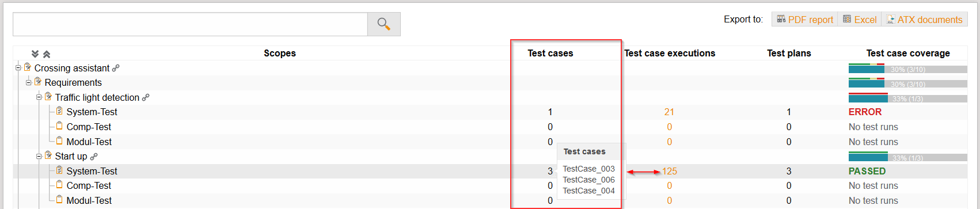
Task: Click the Traffic light detection 33% coverage bar
Action: 908,98
